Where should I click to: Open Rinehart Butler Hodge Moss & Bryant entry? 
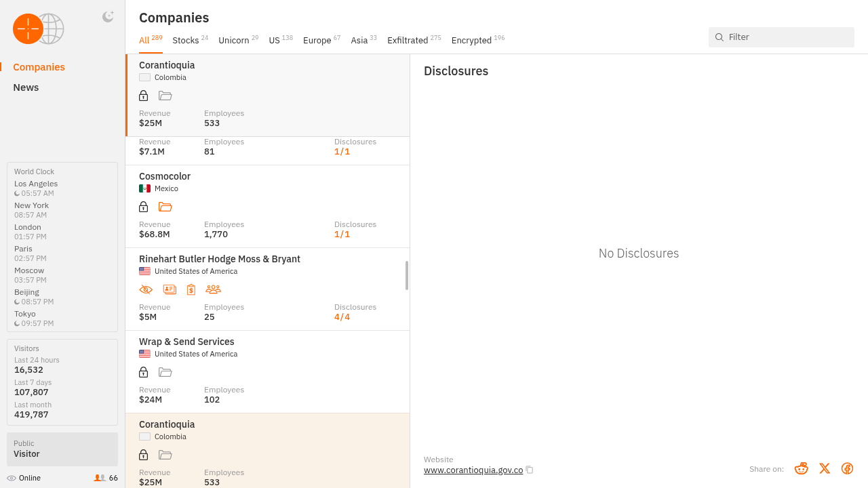point(267,289)
